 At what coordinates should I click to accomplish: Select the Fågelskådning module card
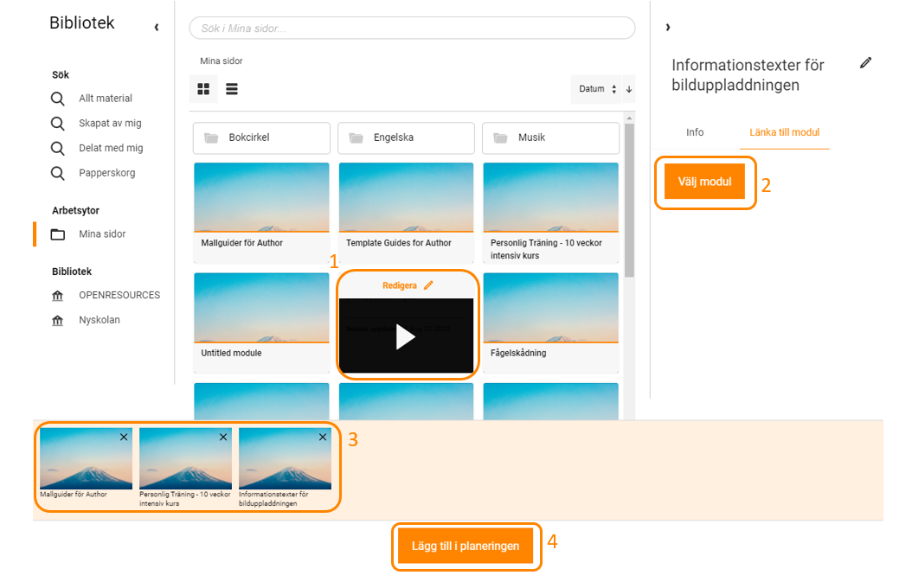click(551, 323)
